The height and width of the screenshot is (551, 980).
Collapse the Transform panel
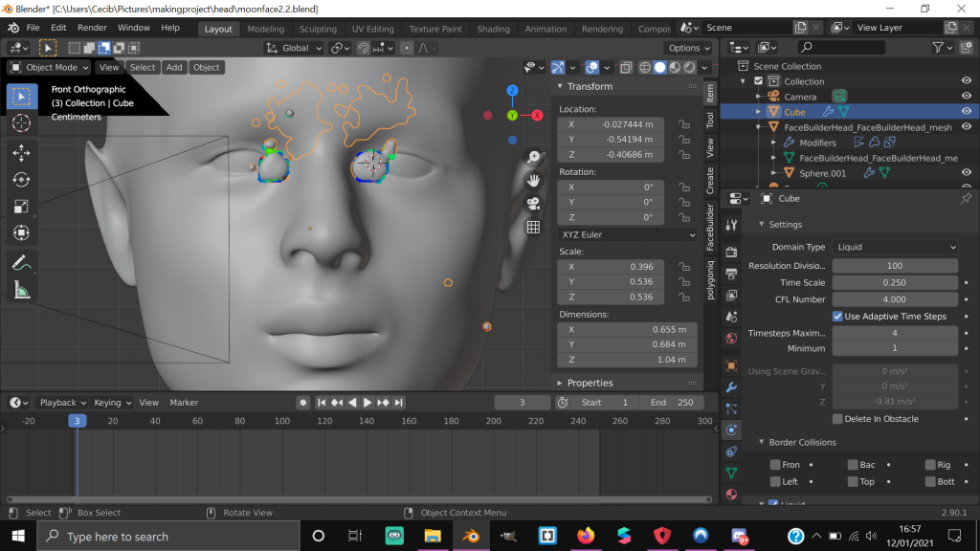560,86
